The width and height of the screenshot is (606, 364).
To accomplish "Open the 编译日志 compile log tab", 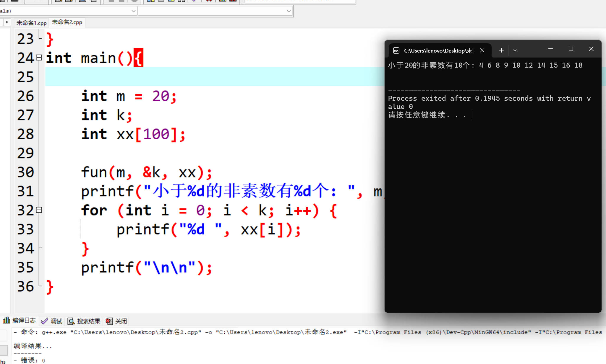I will pos(20,321).
